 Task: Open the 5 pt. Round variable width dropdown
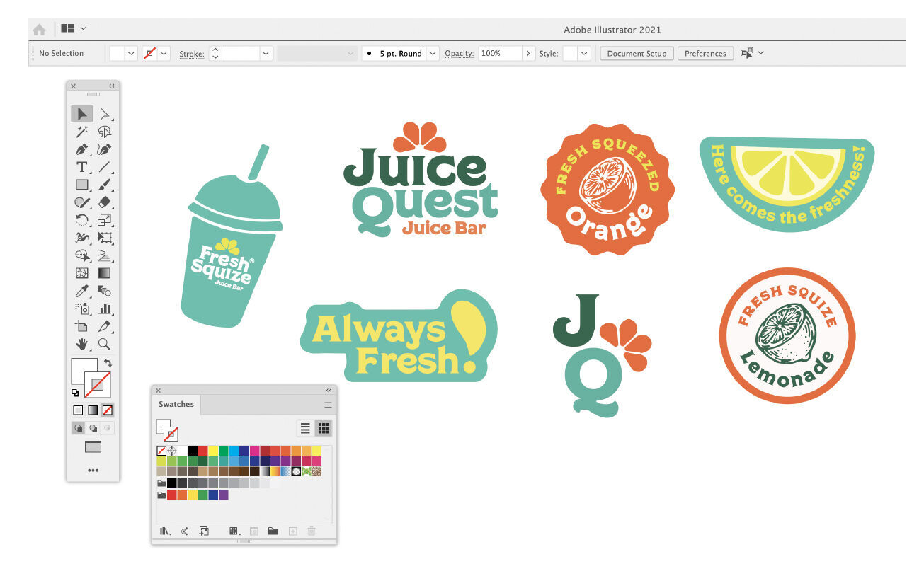click(x=432, y=53)
